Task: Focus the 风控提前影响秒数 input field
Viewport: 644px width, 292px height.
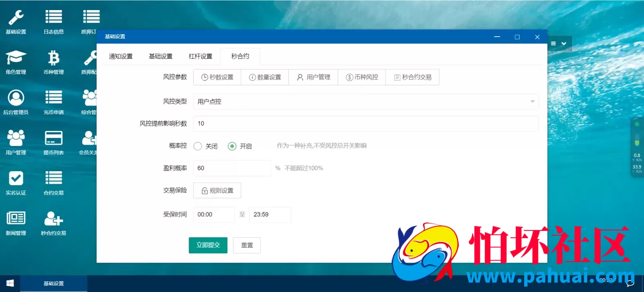Action: click(x=366, y=124)
